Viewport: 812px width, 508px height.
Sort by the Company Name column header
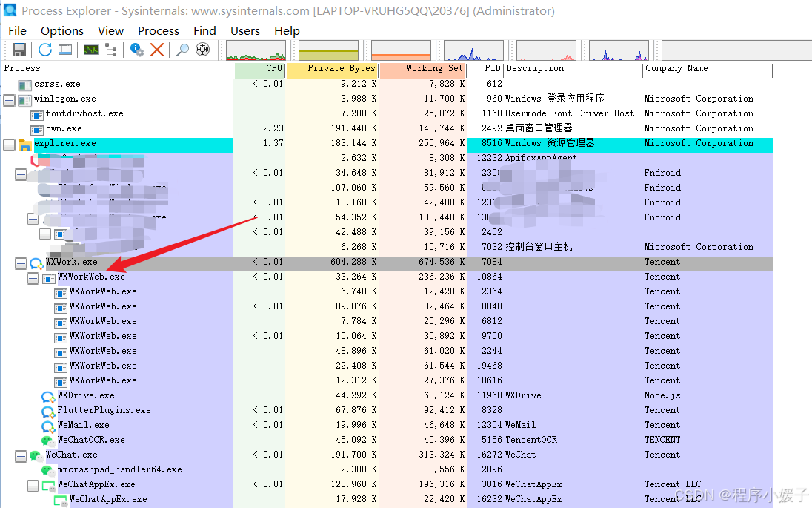tap(708, 68)
